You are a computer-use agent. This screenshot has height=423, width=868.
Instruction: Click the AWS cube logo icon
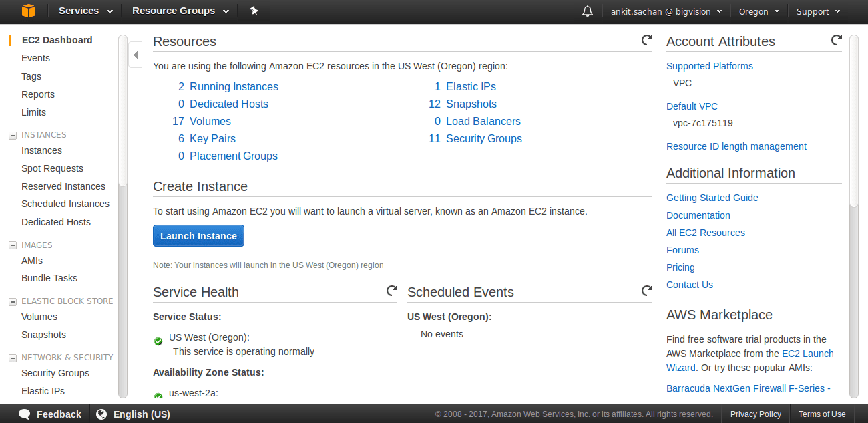[29, 11]
